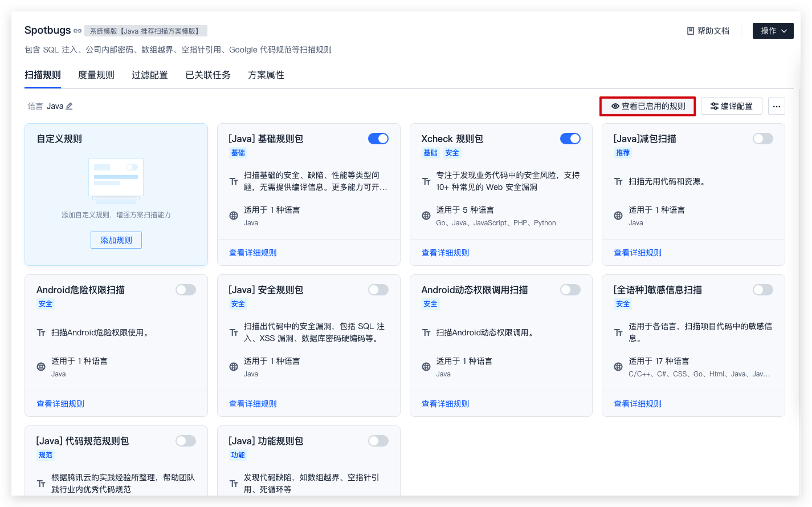Click the 系统模版 Java 推荐扫描方案模版 tag
The height and width of the screenshot is (507, 812).
click(146, 31)
